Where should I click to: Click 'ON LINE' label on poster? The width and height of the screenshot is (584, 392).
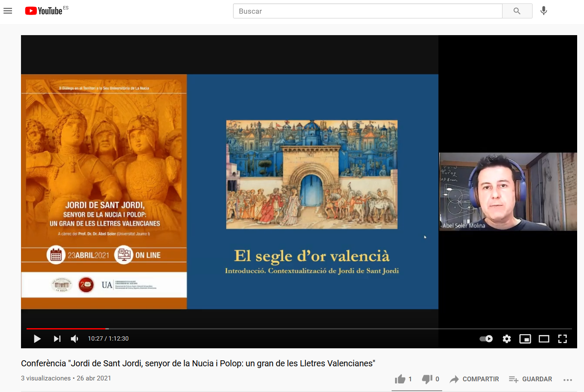(x=148, y=255)
